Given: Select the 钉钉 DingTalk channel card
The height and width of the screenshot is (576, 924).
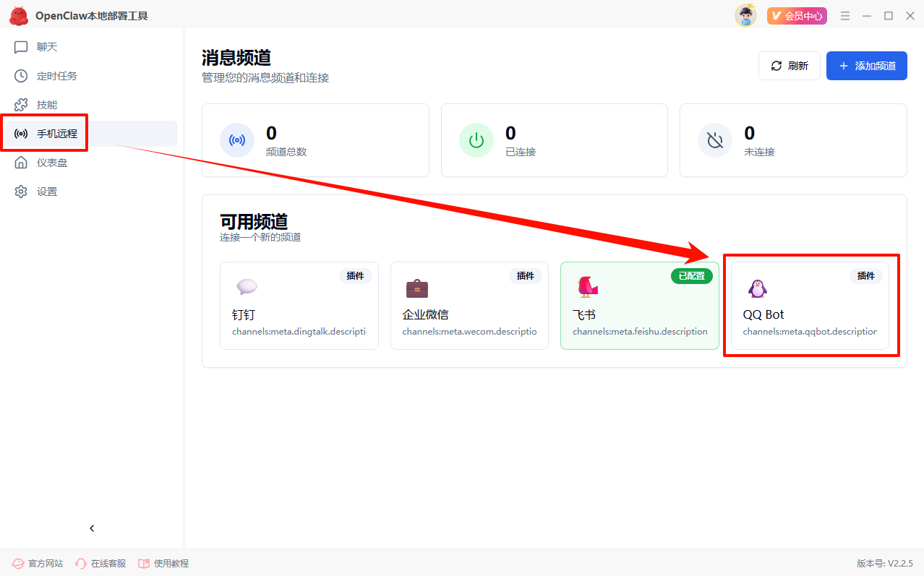Looking at the screenshot, I should pos(299,306).
